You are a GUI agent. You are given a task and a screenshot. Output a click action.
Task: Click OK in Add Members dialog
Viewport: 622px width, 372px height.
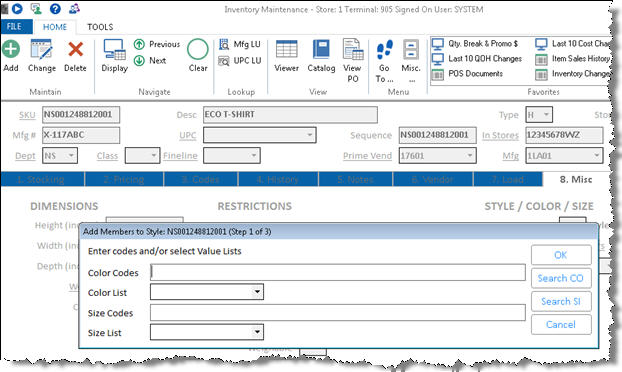(x=561, y=255)
